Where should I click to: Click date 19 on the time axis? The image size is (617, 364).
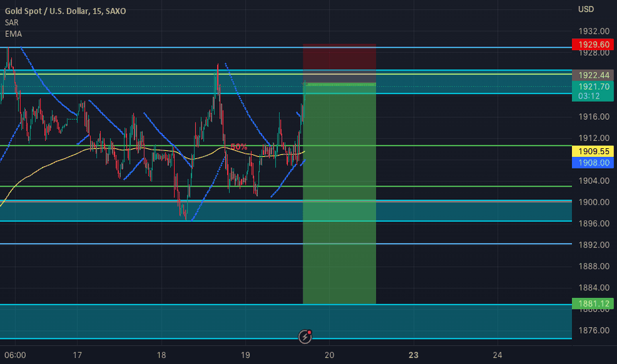[245, 355]
